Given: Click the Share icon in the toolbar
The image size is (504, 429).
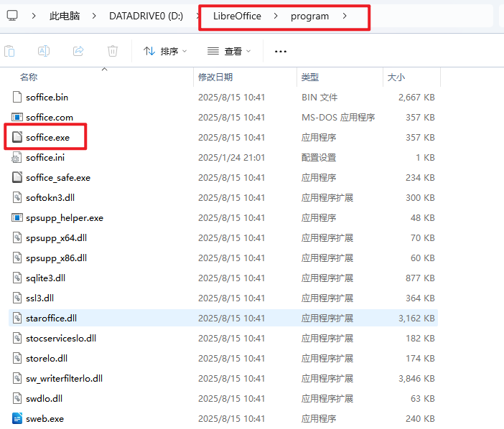Looking at the screenshot, I should click(78, 51).
